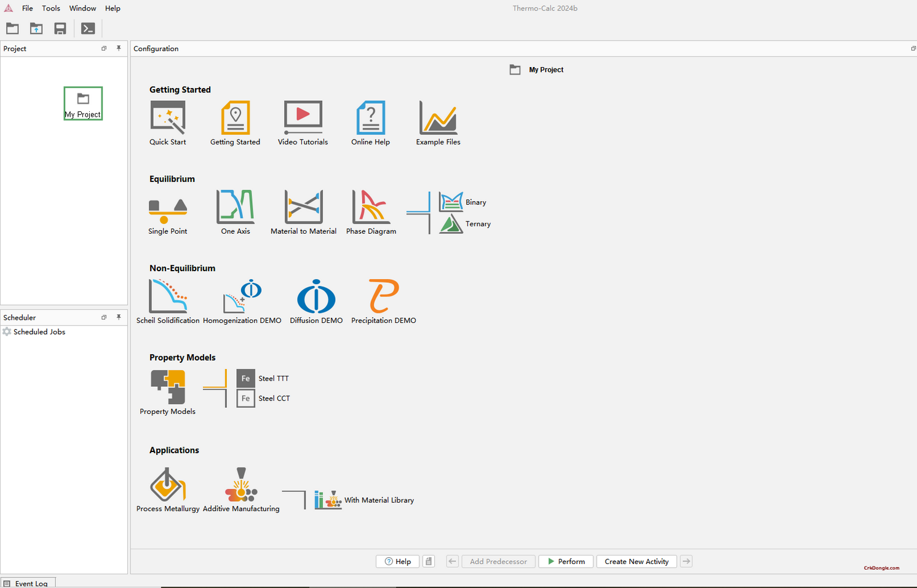Click Create New Activity

pyautogui.click(x=636, y=561)
